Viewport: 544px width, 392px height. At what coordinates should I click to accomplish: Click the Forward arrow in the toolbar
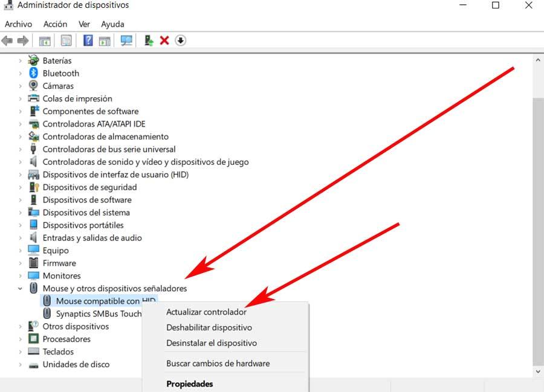(23, 41)
